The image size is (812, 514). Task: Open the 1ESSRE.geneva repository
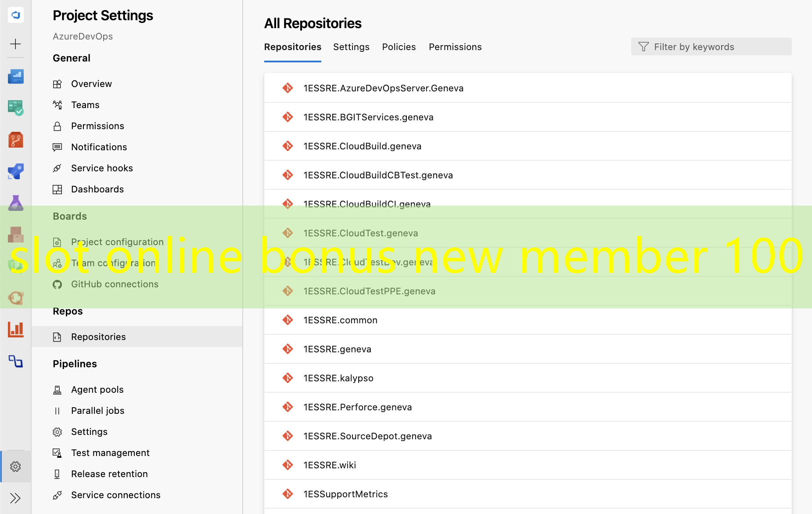[337, 349]
